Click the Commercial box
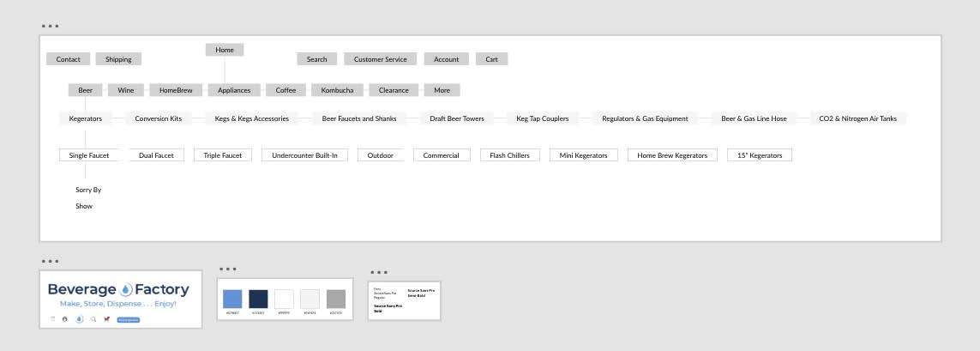The height and width of the screenshot is (351, 980). 442,155
